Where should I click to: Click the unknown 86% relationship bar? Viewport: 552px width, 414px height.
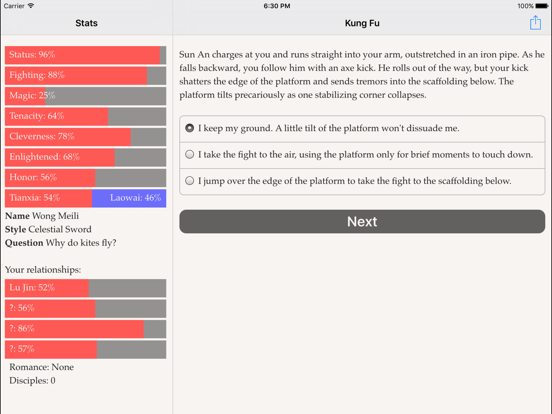point(86,329)
